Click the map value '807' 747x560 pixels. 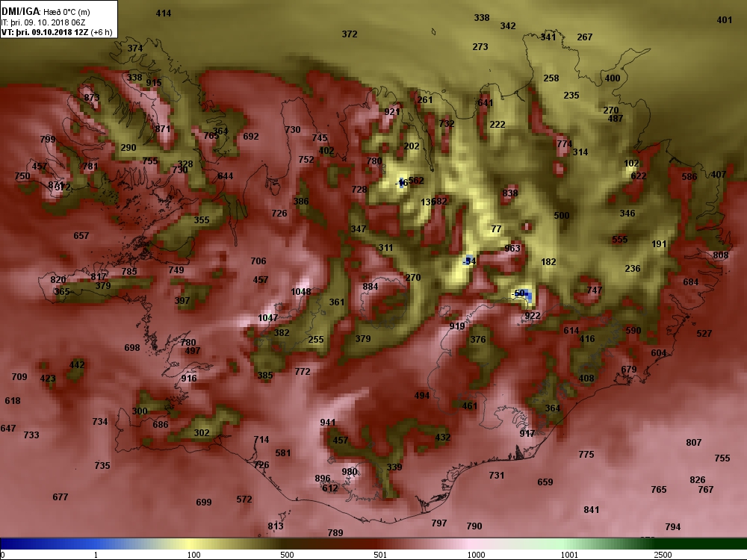[x=694, y=443]
